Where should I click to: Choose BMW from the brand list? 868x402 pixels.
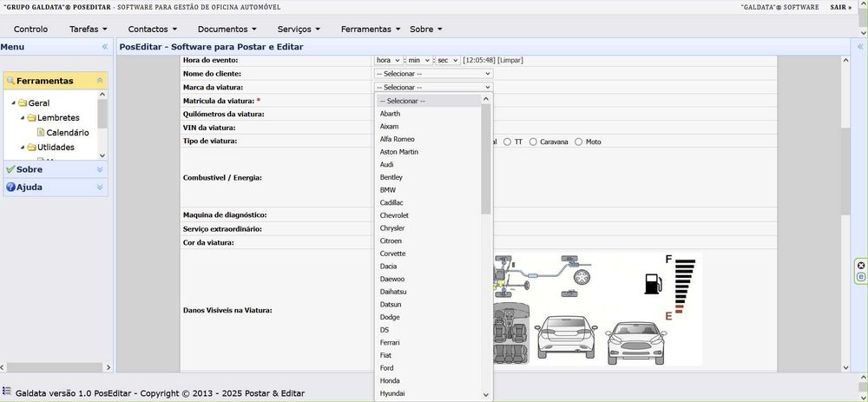[x=388, y=190]
